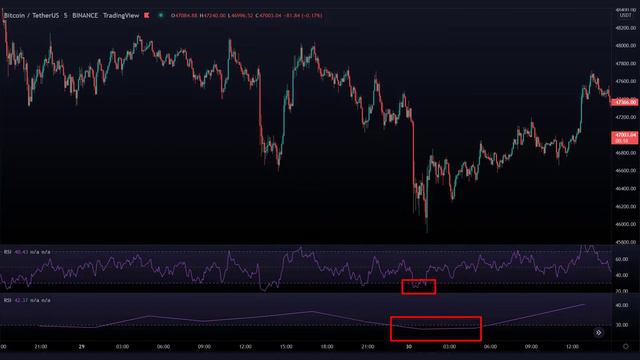Click the bold 29 date label on time axis
640x360 pixels.
click(82, 347)
